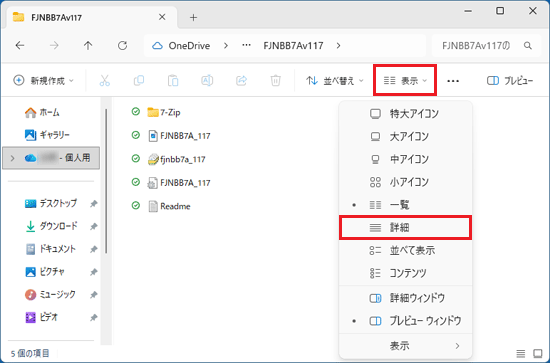Screen dimensions: 550x363
Task: Go up one folder level
Action: pyautogui.click(x=88, y=46)
